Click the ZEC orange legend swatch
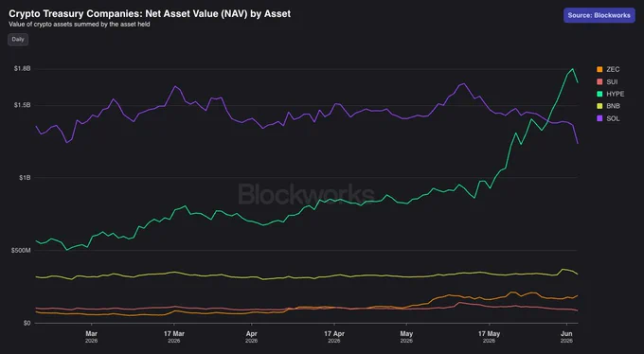This screenshot has height=354, width=644. coord(599,69)
